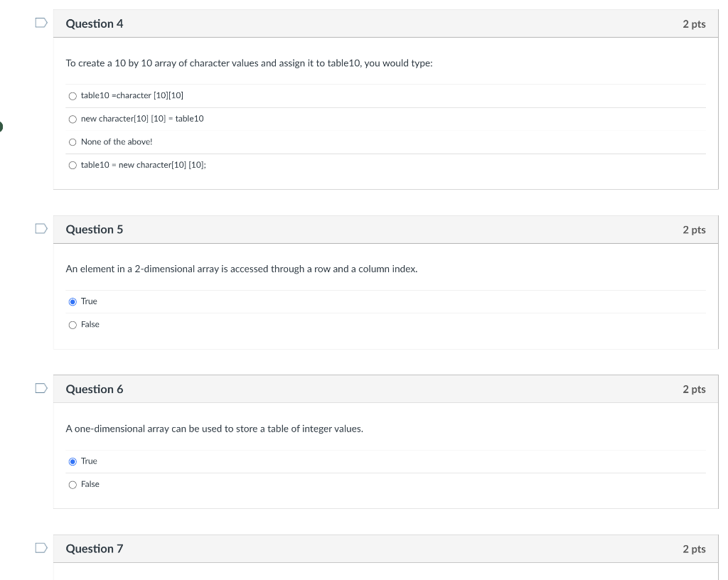
Task: Choose 'None of the above!' for Question 4
Action: 73,141
